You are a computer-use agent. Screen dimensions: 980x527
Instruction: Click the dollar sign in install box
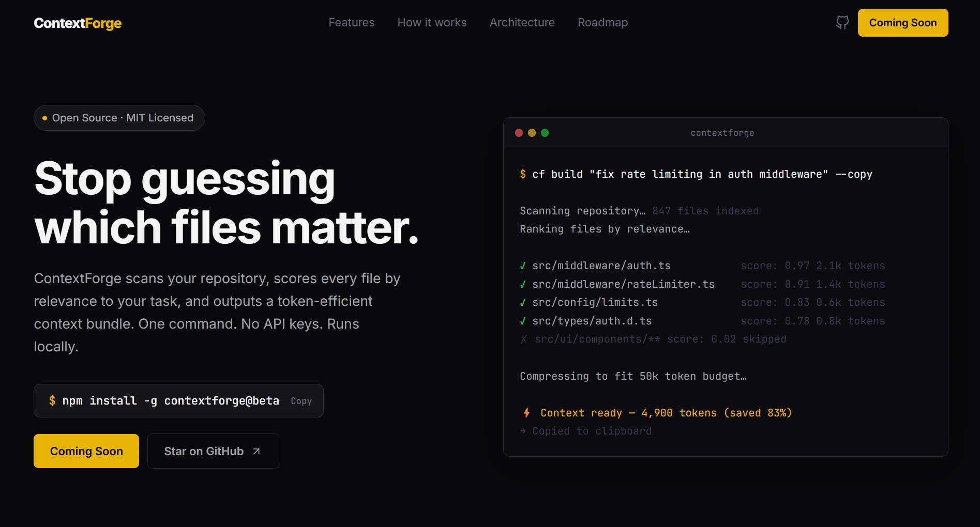click(x=52, y=401)
